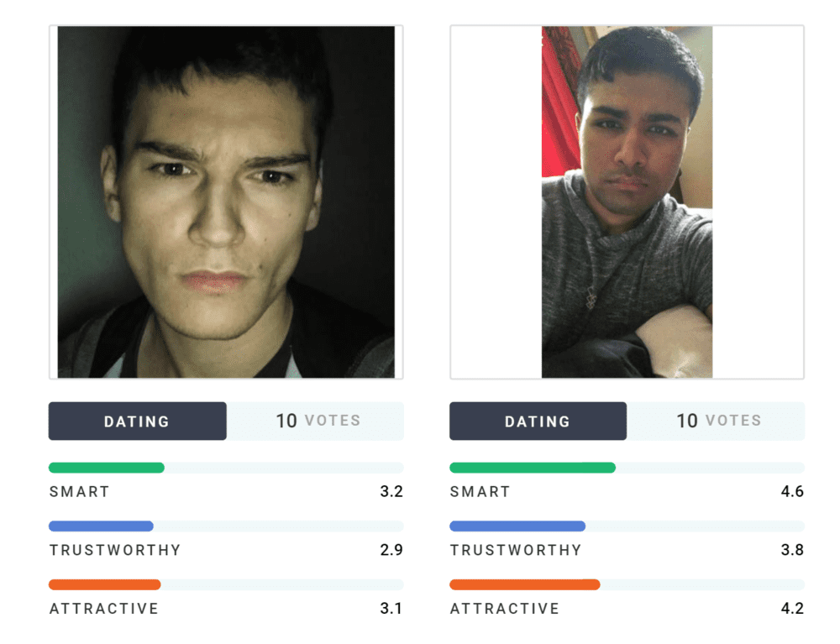Viewport: 840px width, 644px height.
Task: Click the 10 VOTES label above the 3.2 score
Action: pyautogui.click(x=318, y=421)
